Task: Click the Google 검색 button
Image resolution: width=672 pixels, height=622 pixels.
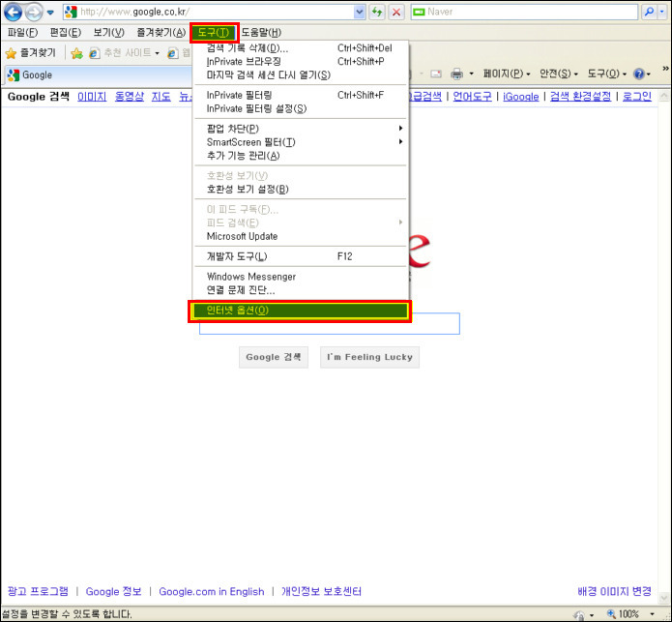Action: tap(274, 357)
